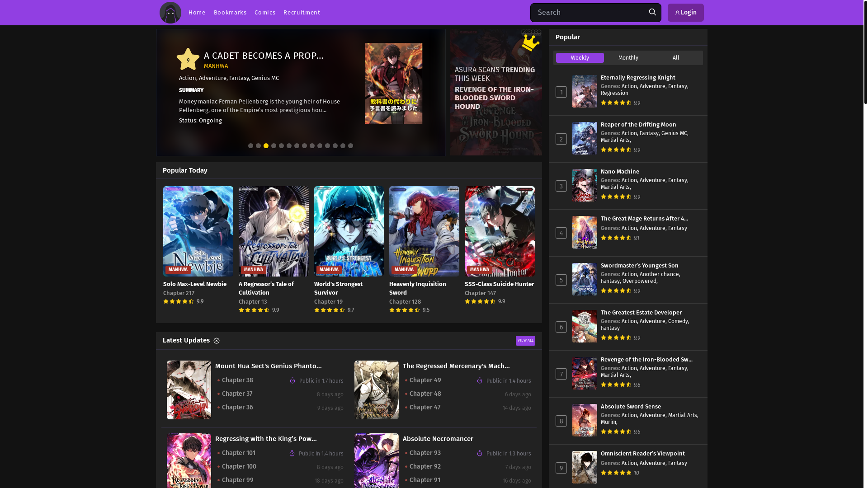Open Revenge of the Iron-Blooded Sw... in Popular

coord(646,360)
